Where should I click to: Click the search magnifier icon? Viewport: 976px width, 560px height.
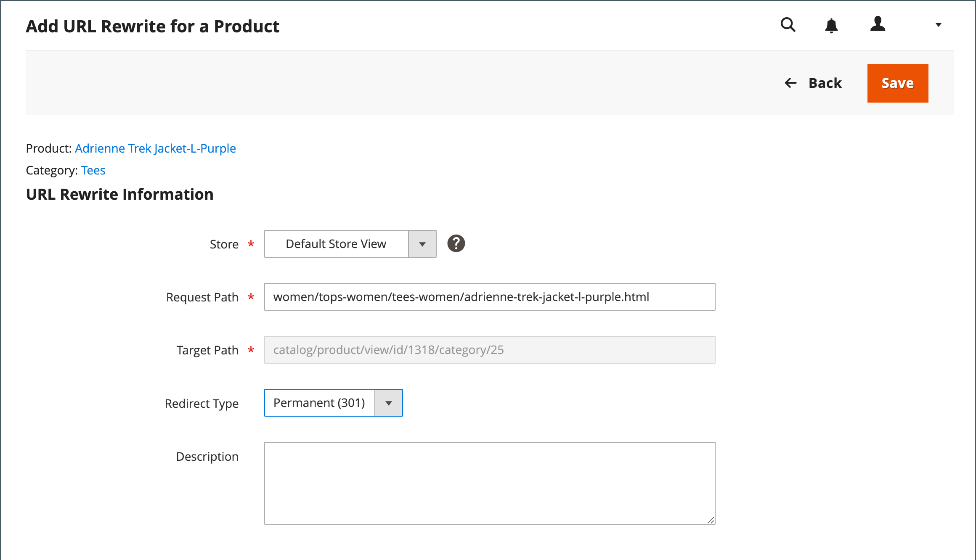[788, 25]
